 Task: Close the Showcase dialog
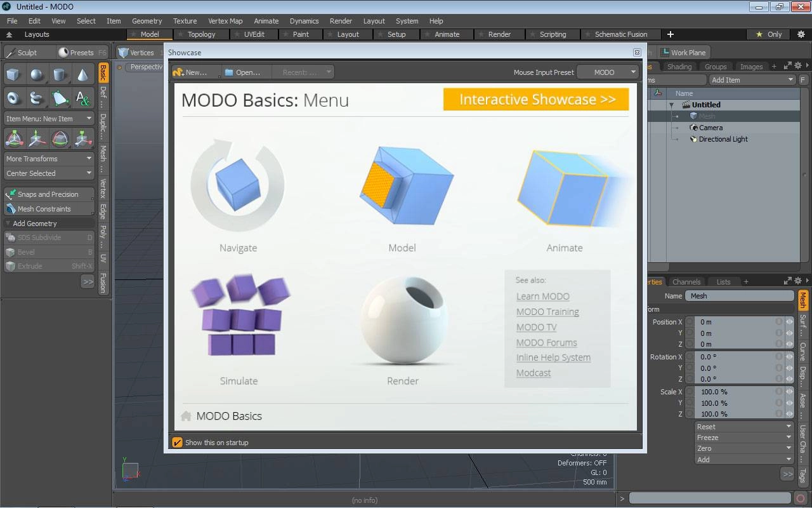pos(637,53)
